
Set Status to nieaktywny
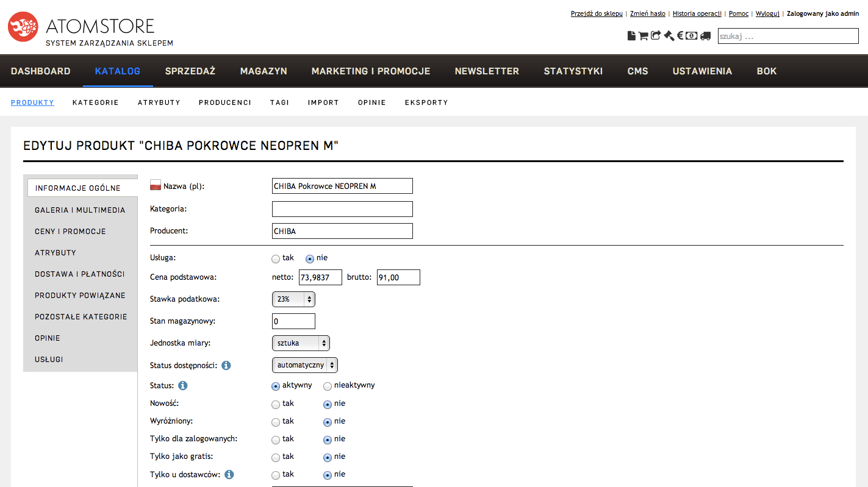[328, 386]
